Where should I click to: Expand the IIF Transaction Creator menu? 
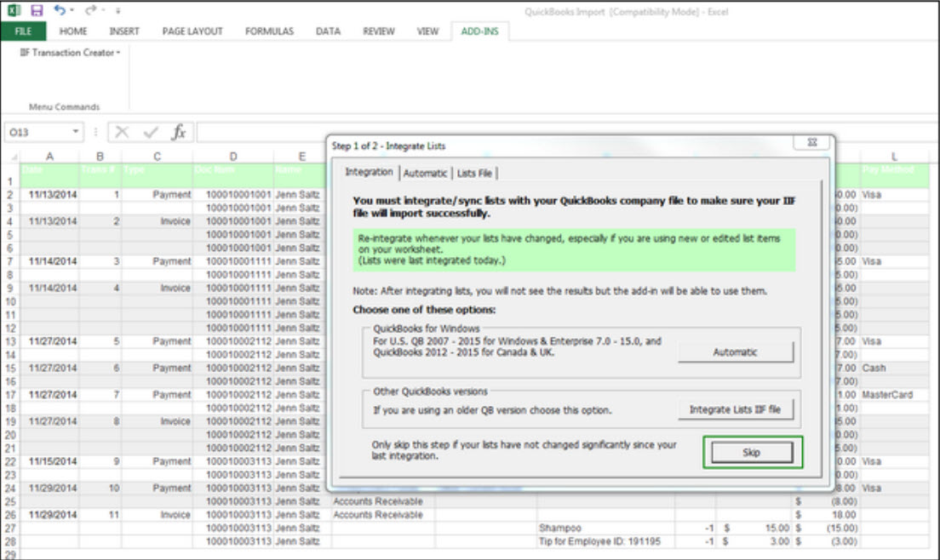(70, 53)
